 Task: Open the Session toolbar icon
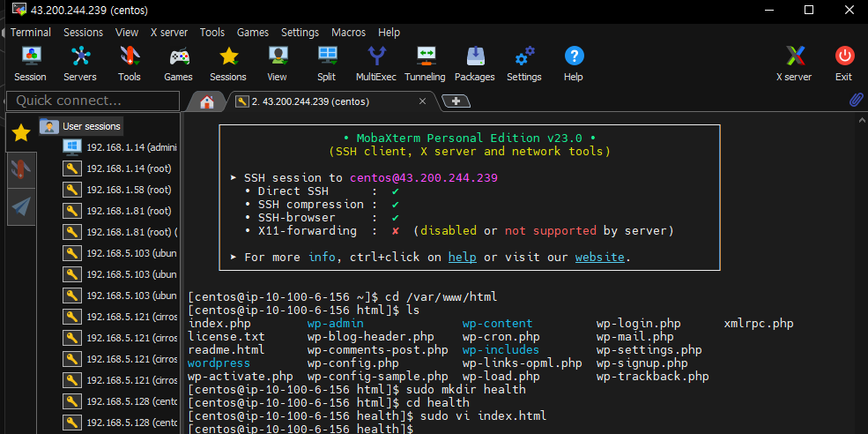30,64
